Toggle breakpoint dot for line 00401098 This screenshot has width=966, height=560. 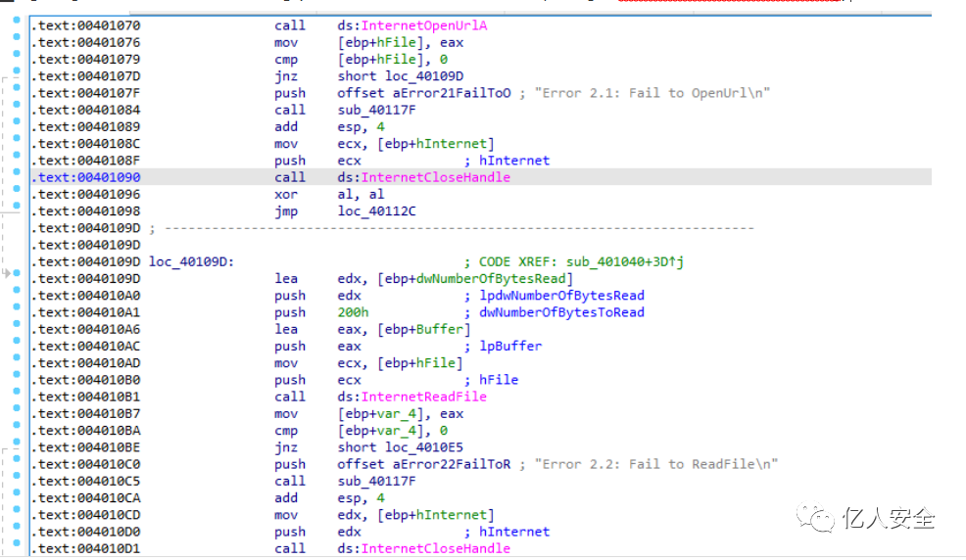(17, 206)
